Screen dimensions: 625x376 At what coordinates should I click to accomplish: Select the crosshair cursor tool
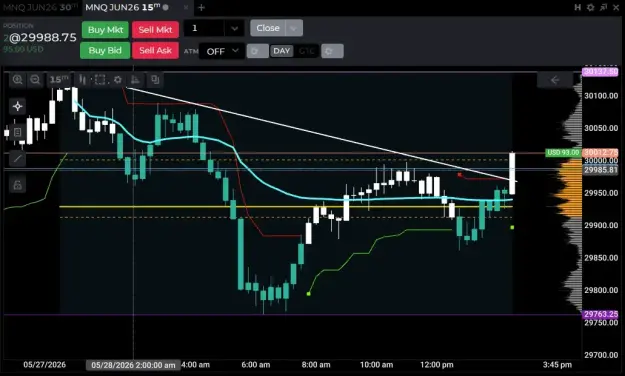pos(18,106)
